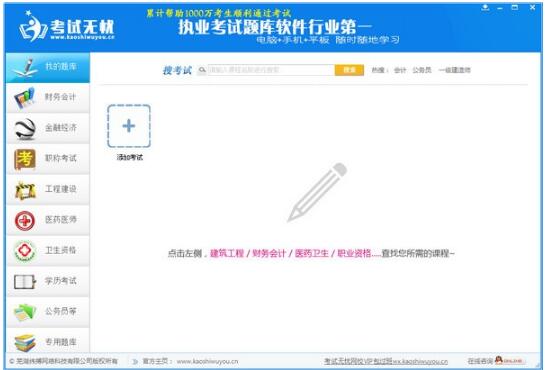Close the 考试无忧 window
The image size is (546, 370).
click(x=532, y=7)
